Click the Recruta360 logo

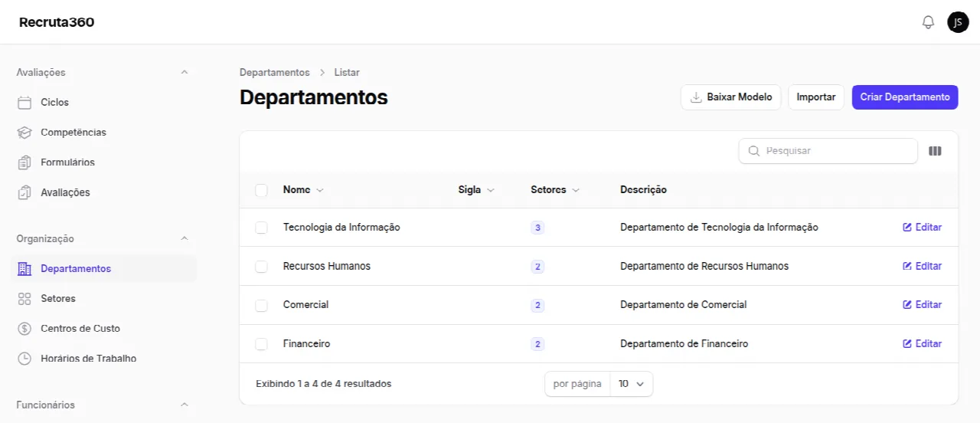[x=57, y=22]
